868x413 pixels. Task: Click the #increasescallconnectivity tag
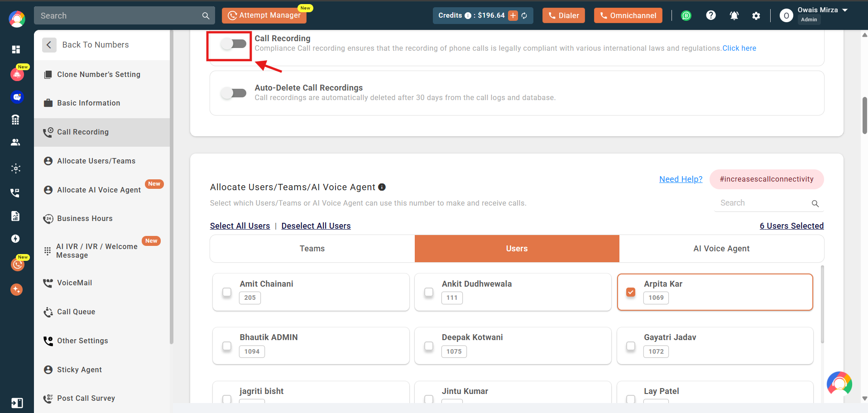coord(767,179)
